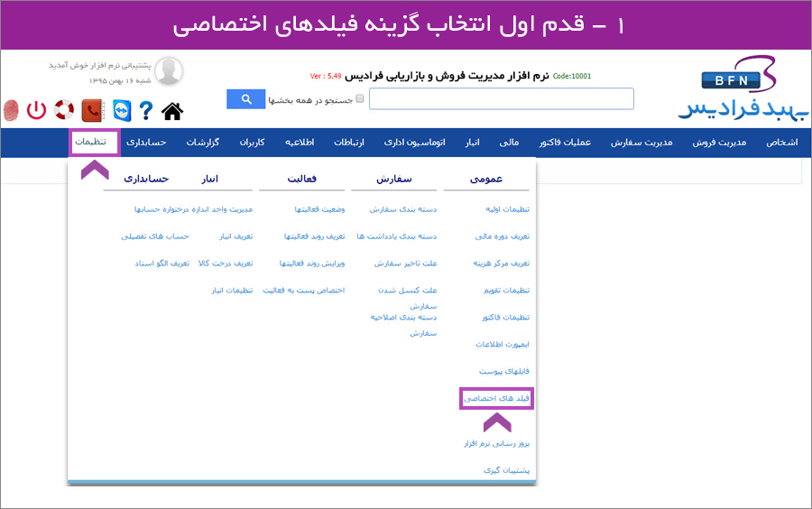The width and height of the screenshot is (812, 509).
Task: Launch TeamViewer remote support icon
Action: pyautogui.click(x=118, y=110)
